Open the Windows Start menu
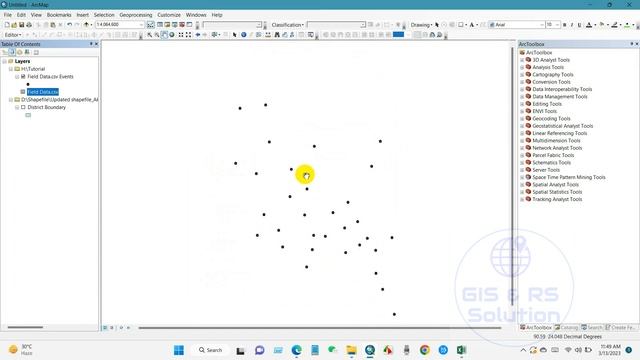This screenshot has width=640, height=360. click(x=179, y=350)
